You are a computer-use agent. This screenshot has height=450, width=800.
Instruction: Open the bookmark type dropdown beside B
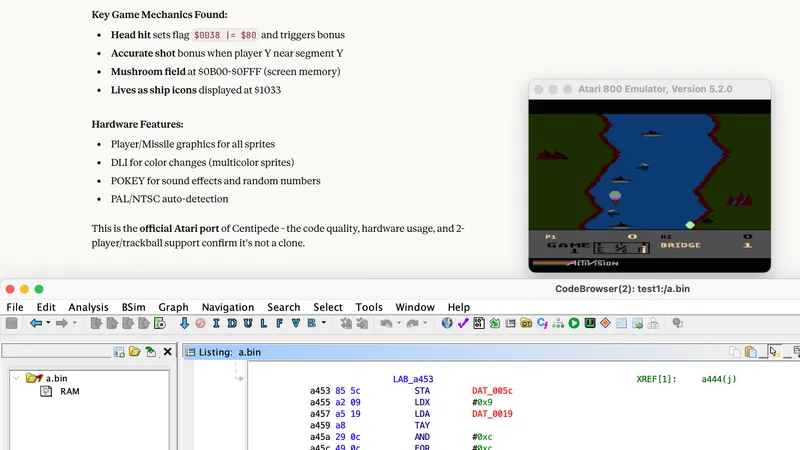(323, 323)
